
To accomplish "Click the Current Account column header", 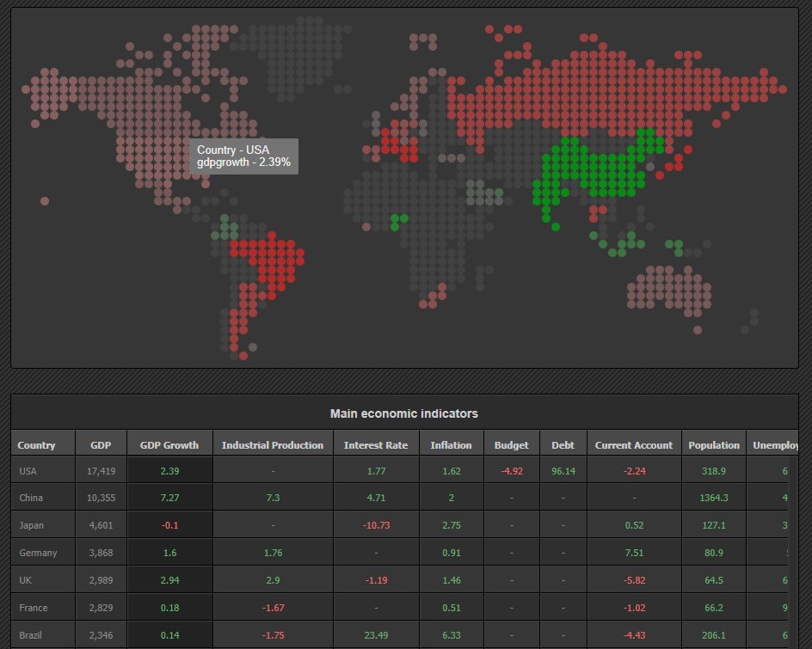I will pos(633,444).
